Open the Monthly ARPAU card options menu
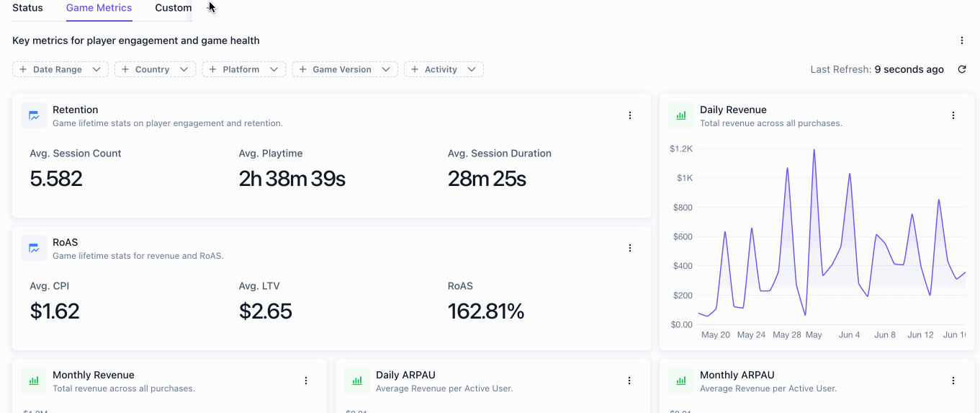 coord(953,381)
